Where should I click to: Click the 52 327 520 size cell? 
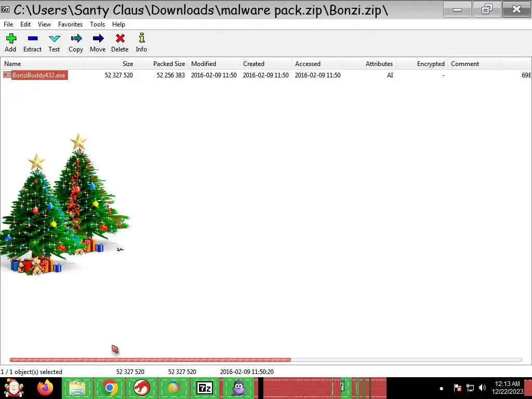pos(119,75)
